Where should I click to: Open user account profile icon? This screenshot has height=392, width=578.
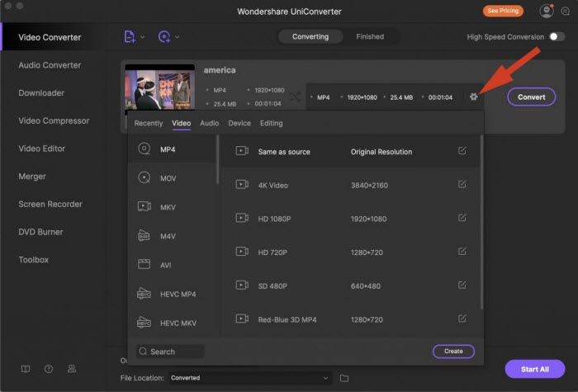[547, 11]
